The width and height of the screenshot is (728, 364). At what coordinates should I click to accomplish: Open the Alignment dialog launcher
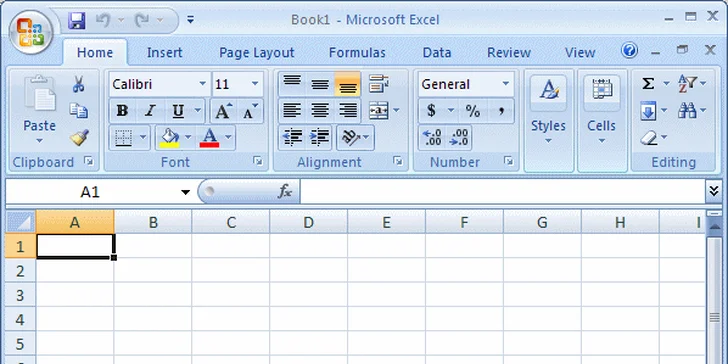397,161
